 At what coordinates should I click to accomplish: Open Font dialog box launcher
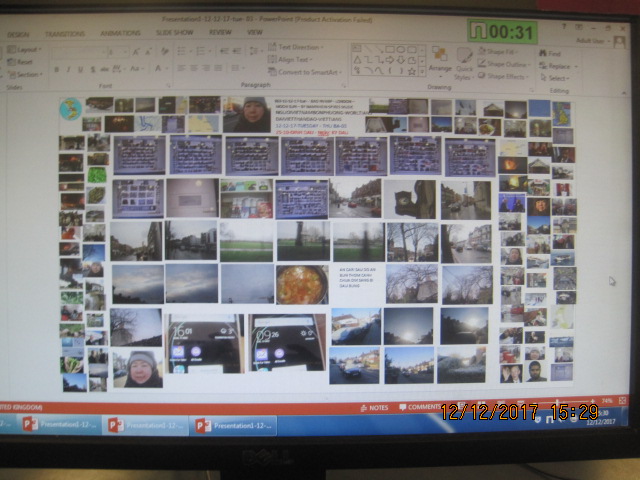(x=168, y=85)
